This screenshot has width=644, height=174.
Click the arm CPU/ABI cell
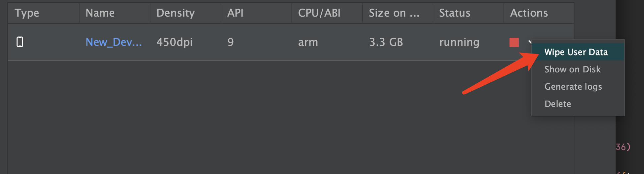pyautogui.click(x=308, y=42)
